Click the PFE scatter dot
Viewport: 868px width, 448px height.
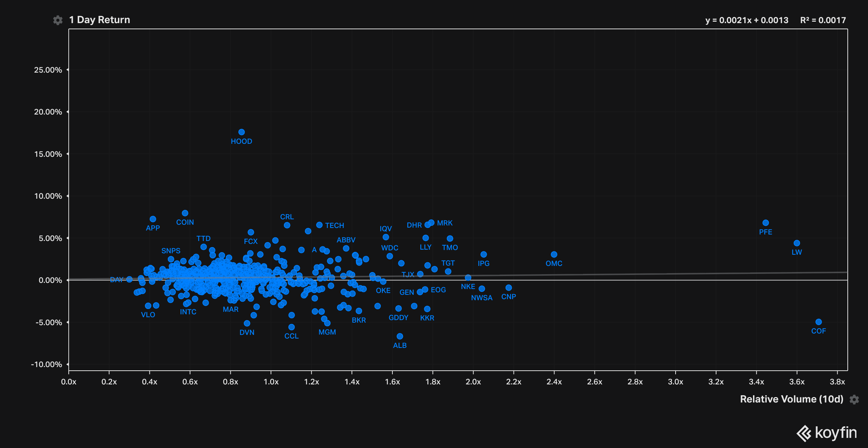tap(766, 223)
